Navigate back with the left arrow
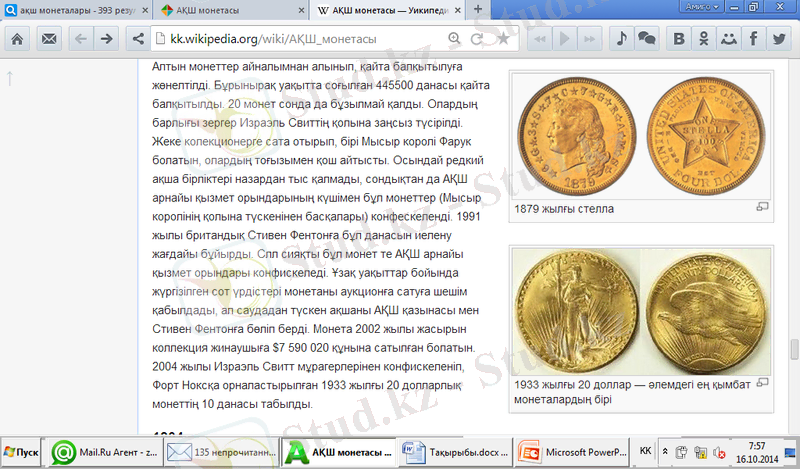Viewport: 800px width, 469px height. coord(81,39)
